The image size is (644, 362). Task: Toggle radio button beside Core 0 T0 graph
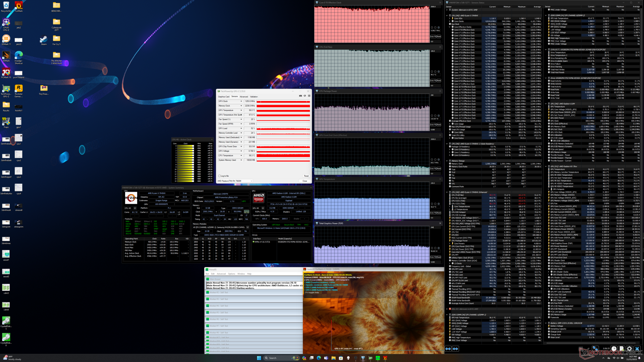pyautogui.click(x=432, y=27)
